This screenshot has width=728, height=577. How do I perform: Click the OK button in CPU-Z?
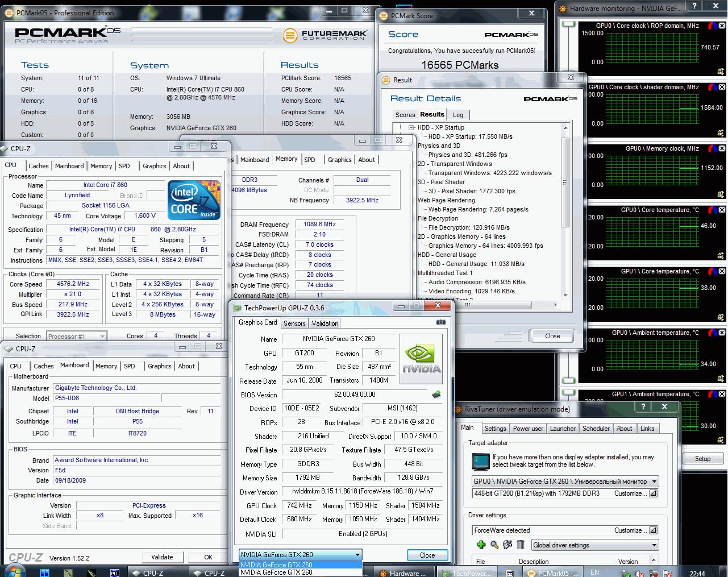pyautogui.click(x=209, y=557)
